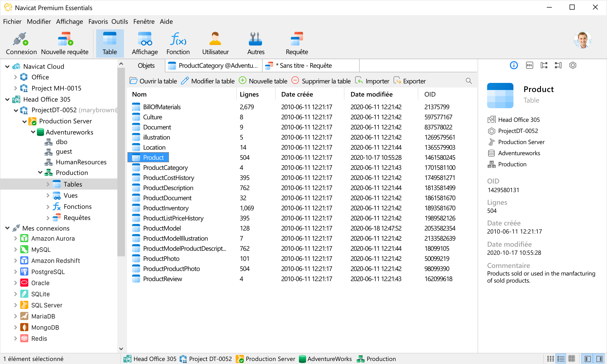Screen dimensions: 607x364
Task: Switch to the Objets tab
Action: click(146, 65)
